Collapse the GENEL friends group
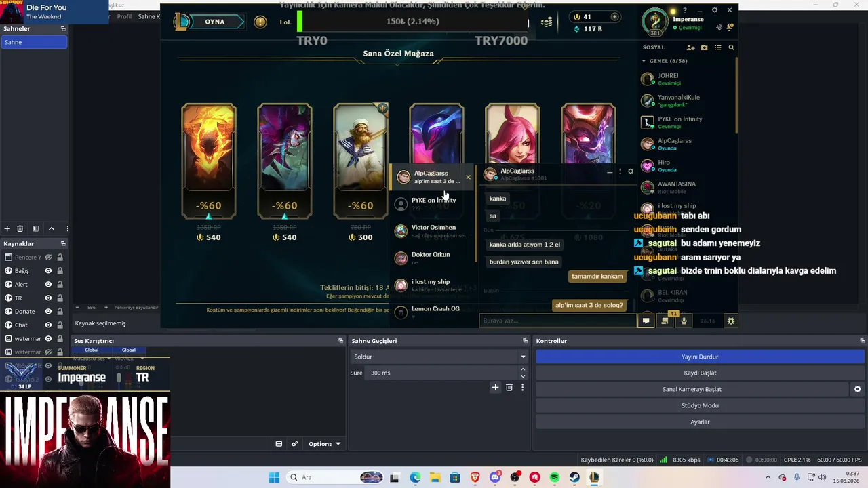 (645, 61)
